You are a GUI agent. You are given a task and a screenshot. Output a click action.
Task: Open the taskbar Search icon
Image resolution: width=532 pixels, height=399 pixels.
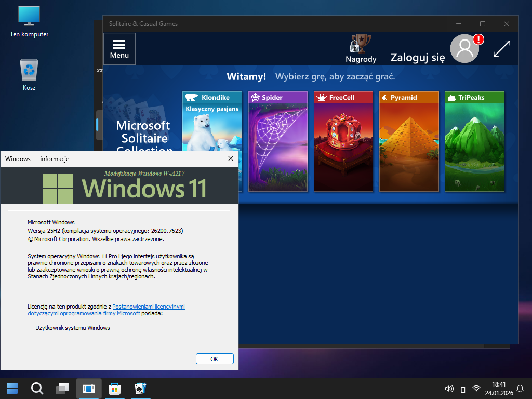click(x=37, y=389)
